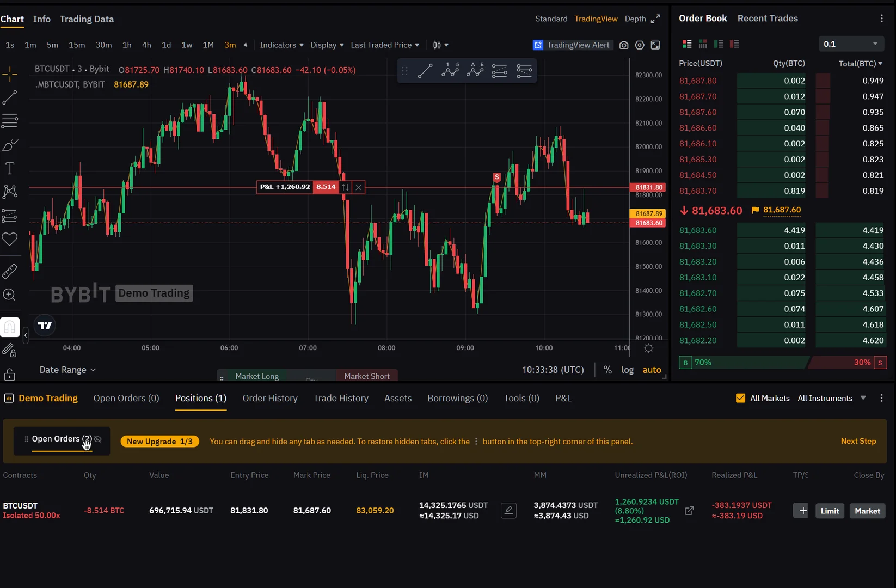Select the zoom in tool
Image resolution: width=896 pixels, height=588 pixels.
(x=10, y=295)
